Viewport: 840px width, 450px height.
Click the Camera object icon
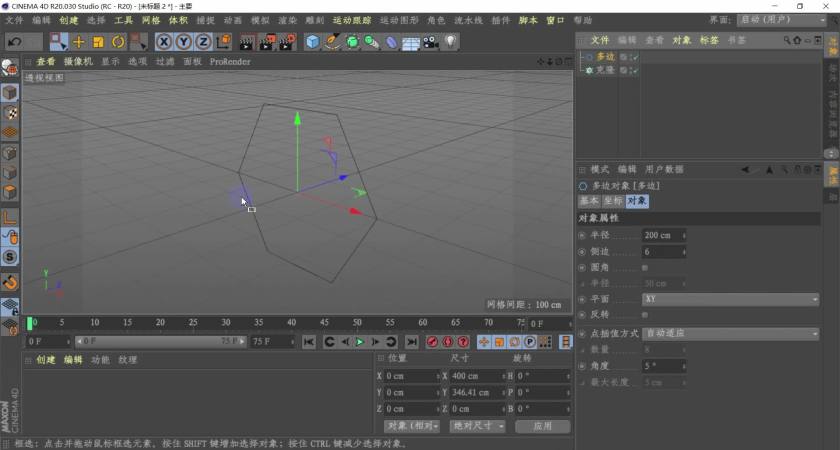(430, 41)
